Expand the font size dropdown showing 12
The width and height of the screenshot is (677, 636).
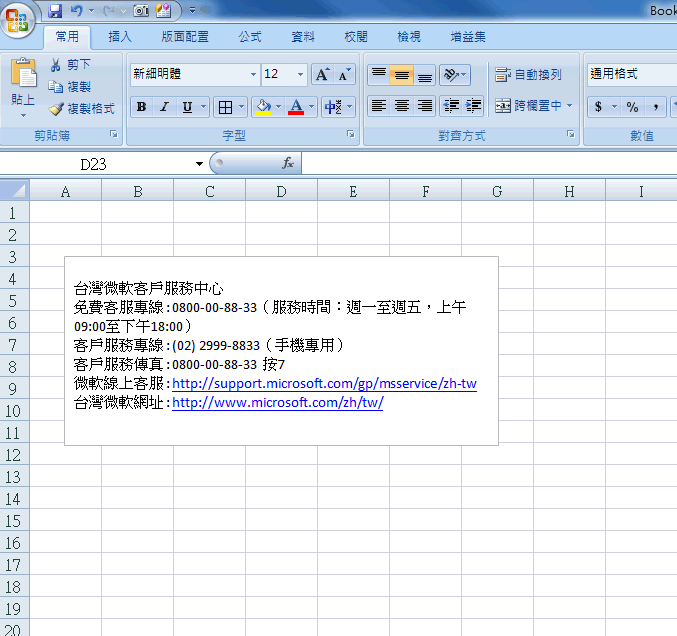tap(301, 74)
